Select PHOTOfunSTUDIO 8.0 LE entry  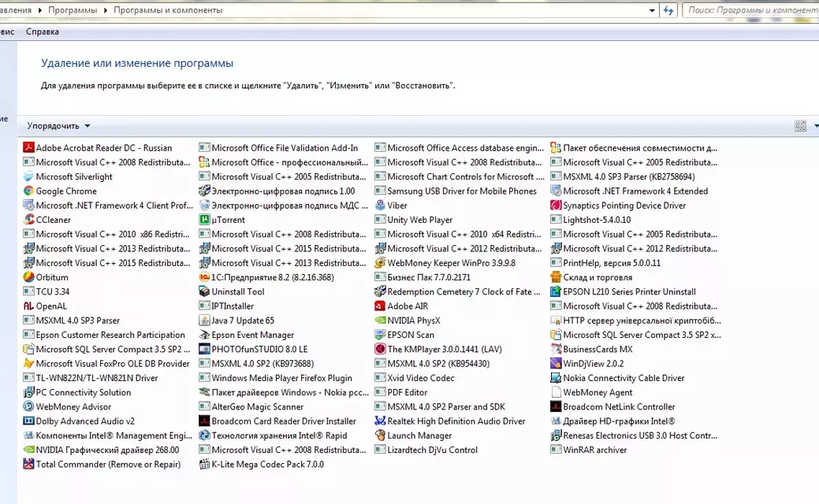[x=253, y=349]
